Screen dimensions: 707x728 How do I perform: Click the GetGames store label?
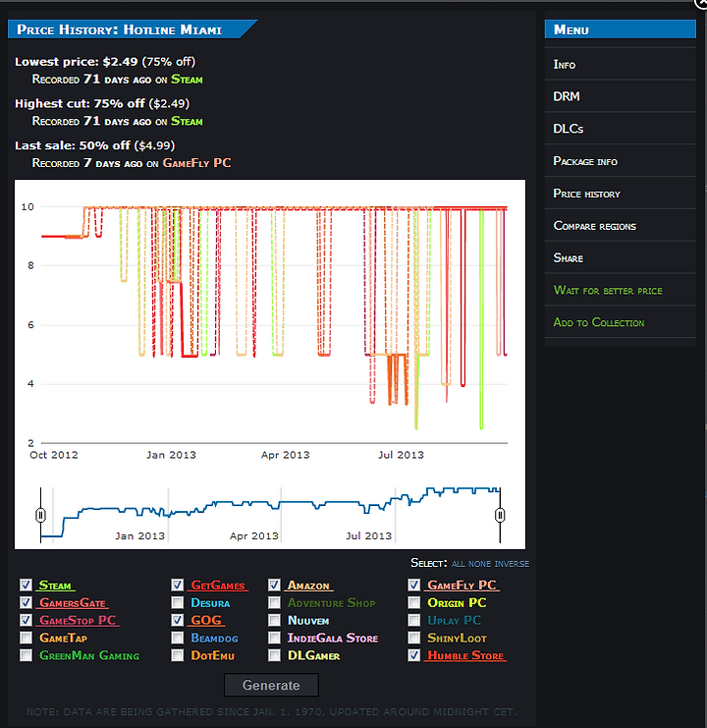(x=218, y=586)
